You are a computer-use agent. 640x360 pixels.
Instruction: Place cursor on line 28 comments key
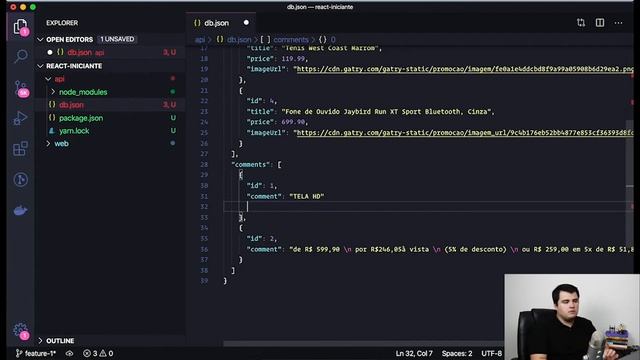(251, 164)
